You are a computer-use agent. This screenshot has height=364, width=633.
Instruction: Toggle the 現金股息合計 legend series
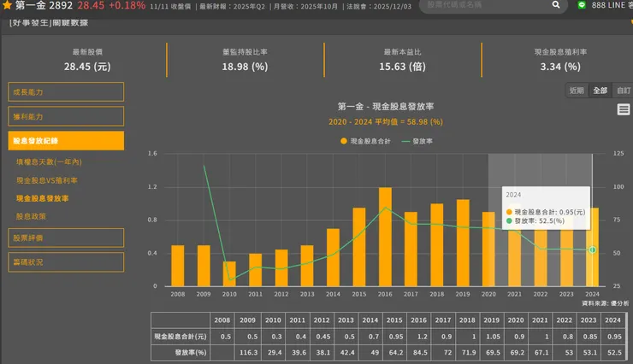point(365,141)
